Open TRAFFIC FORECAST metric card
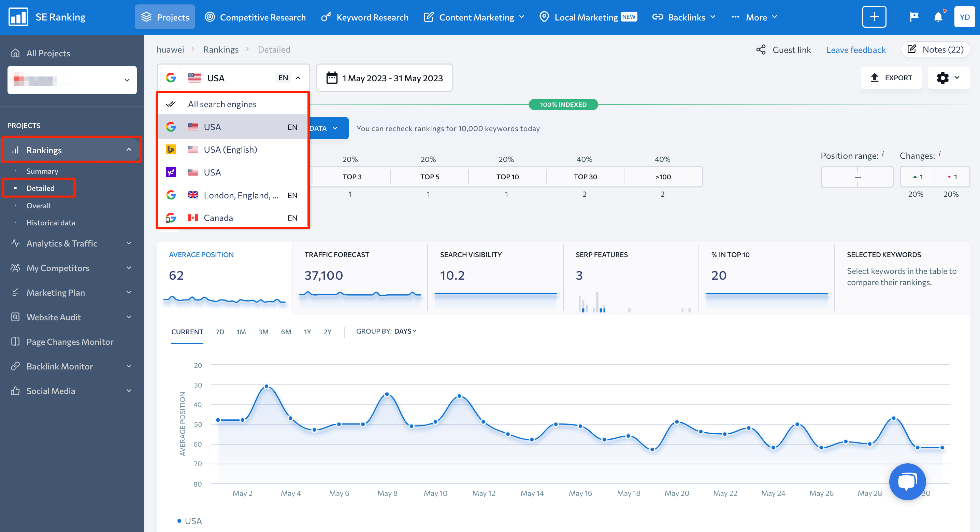 click(360, 279)
